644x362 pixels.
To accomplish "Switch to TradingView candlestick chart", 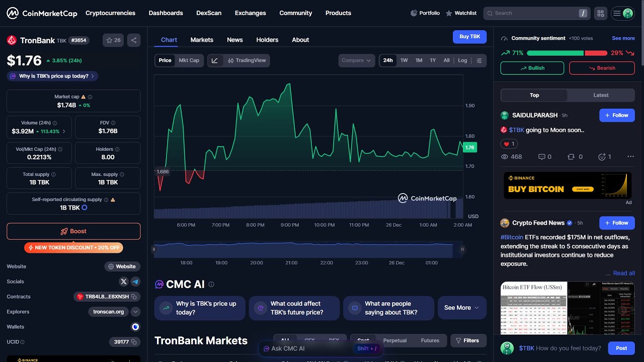I will [247, 60].
